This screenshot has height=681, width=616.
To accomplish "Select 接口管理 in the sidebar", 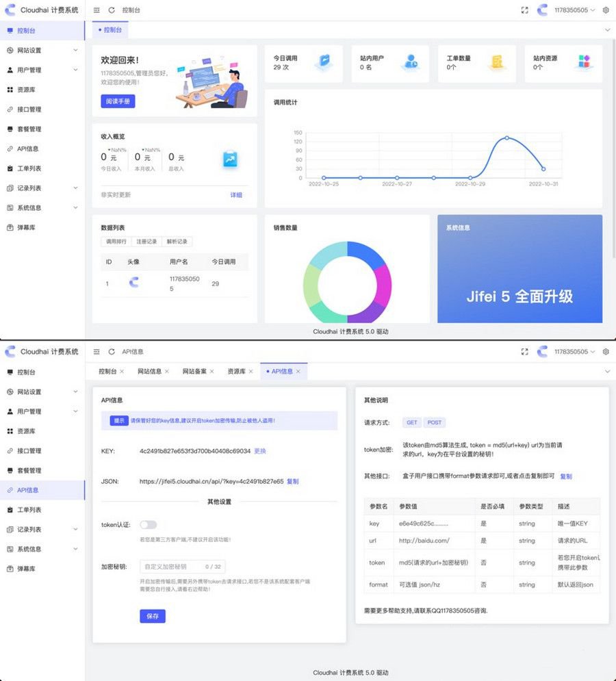I will 32,109.
